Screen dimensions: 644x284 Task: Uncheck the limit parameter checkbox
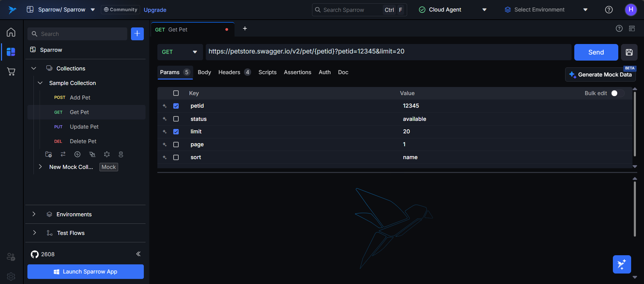[x=176, y=132]
